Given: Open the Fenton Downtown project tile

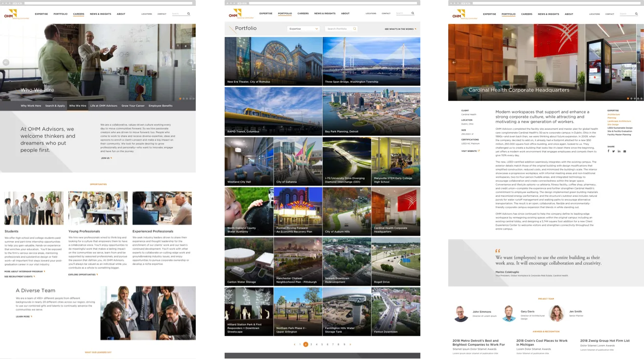Looking at the screenshot, I should 395,311.
